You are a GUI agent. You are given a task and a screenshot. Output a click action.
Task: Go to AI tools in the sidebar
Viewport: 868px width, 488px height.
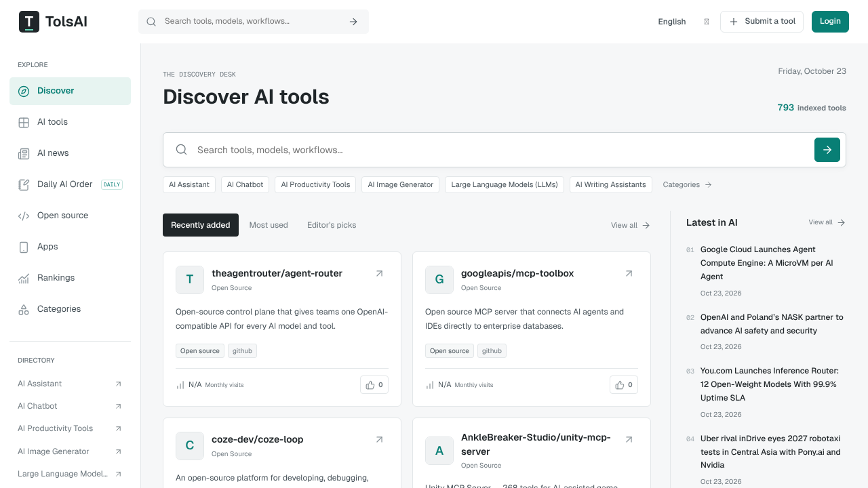click(70, 122)
